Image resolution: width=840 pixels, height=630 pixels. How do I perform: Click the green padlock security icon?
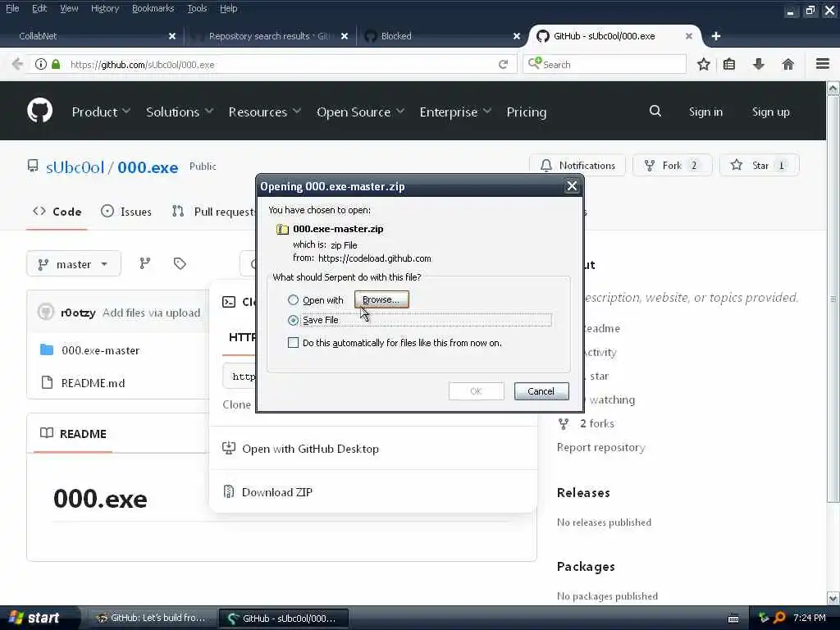[56, 64]
